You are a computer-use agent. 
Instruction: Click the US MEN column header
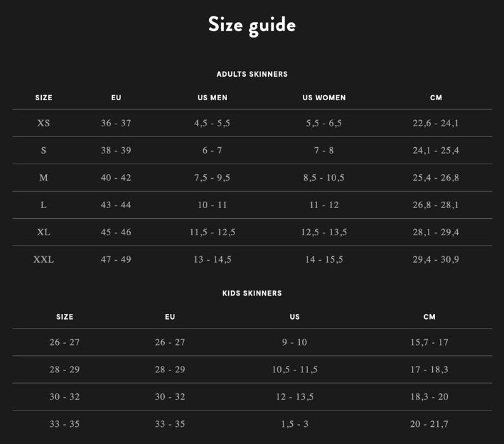tap(212, 98)
